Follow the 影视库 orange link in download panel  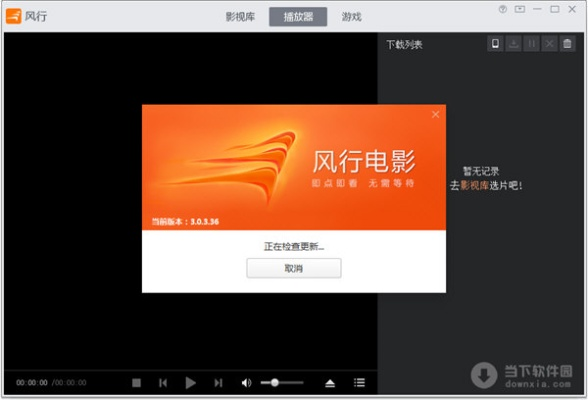tap(474, 185)
